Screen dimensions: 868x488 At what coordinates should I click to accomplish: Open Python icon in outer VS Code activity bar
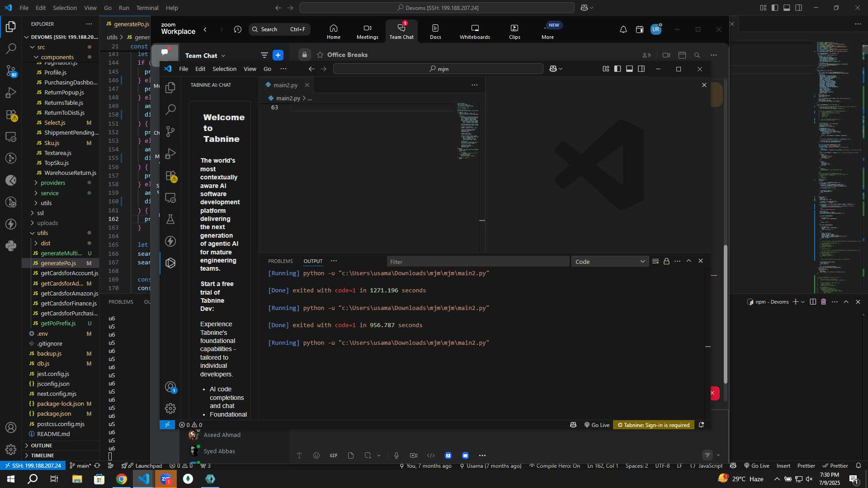(11, 246)
